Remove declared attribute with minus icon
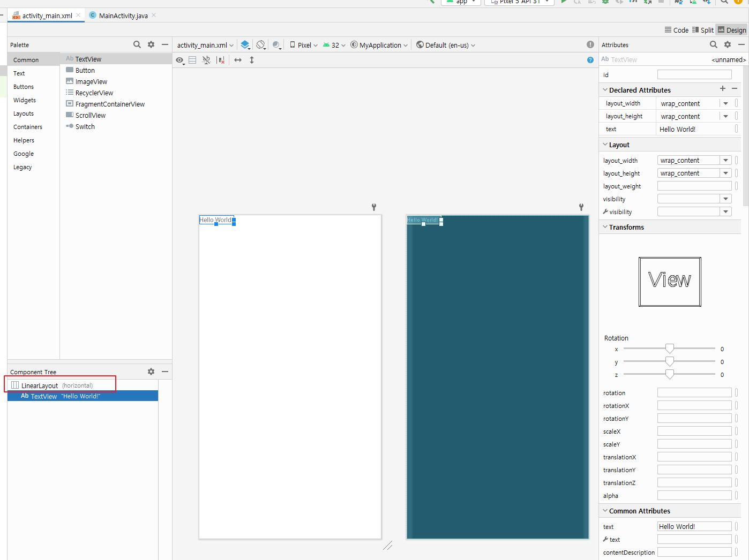 click(x=735, y=89)
